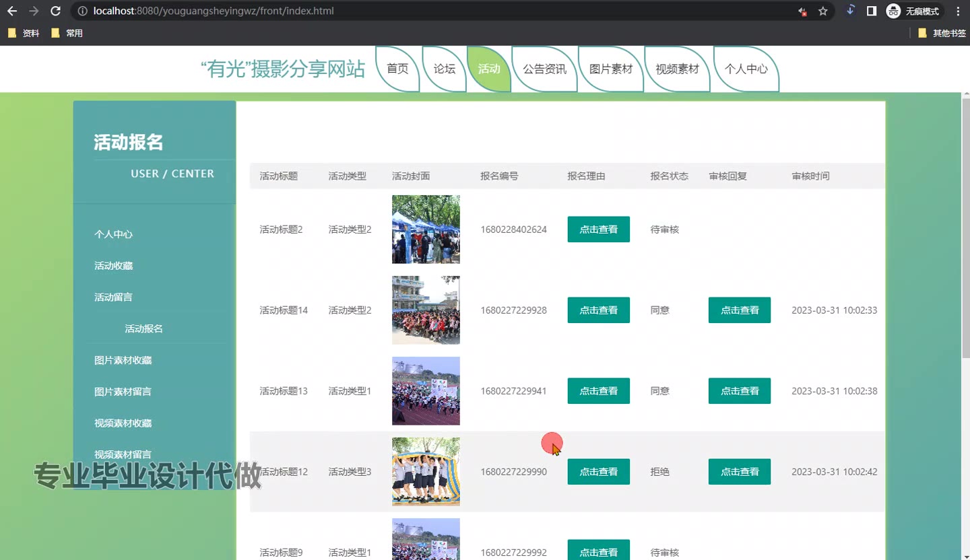Click the 活动标题14 title cell
Image resolution: width=970 pixels, height=560 pixels.
click(284, 310)
